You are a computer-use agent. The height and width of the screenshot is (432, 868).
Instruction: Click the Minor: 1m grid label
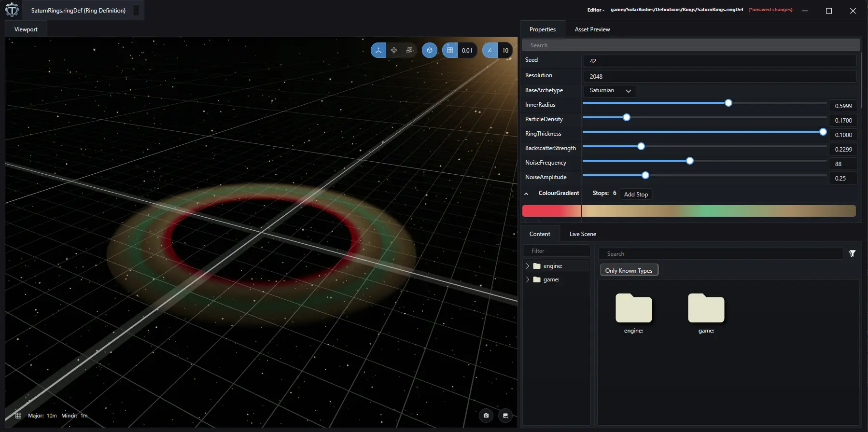click(74, 416)
